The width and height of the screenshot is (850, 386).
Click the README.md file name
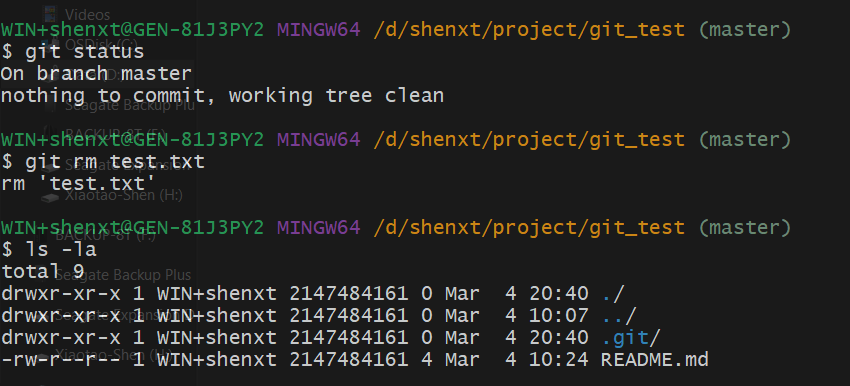[654, 359]
